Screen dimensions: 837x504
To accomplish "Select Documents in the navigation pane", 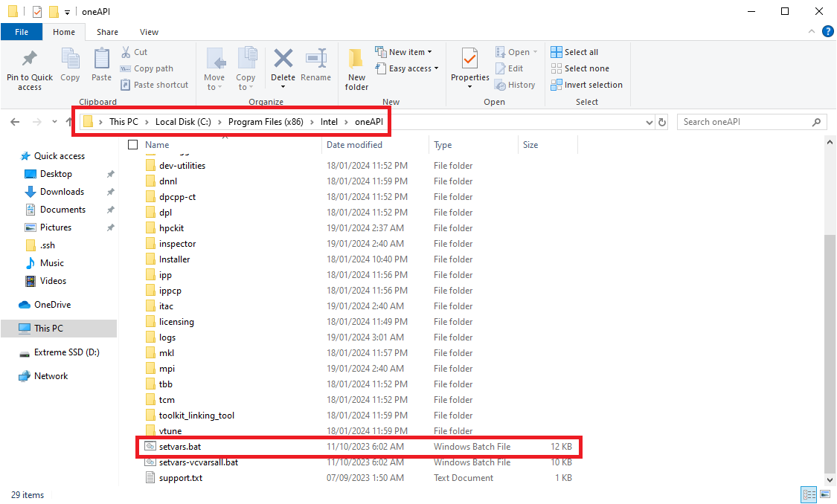I will [62, 210].
